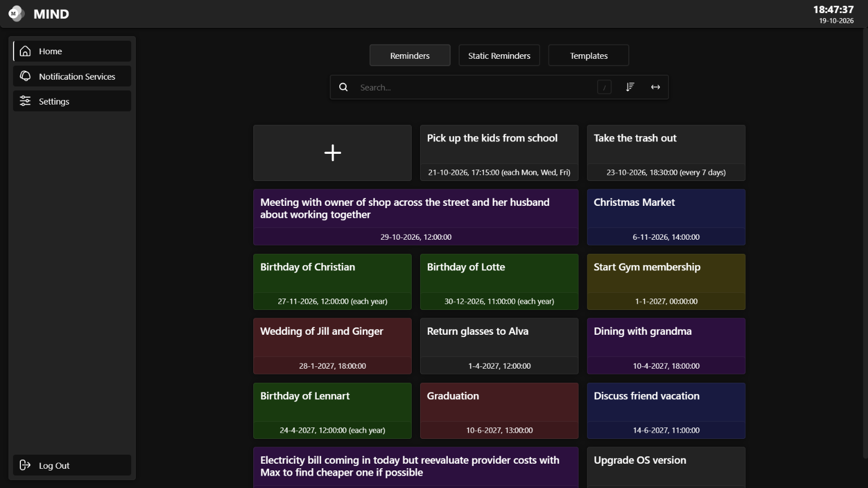The width and height of the screenshot is (868, 488).
Task: Open 'Discuss friend vacation' reminder
Action: pos(666,411)
